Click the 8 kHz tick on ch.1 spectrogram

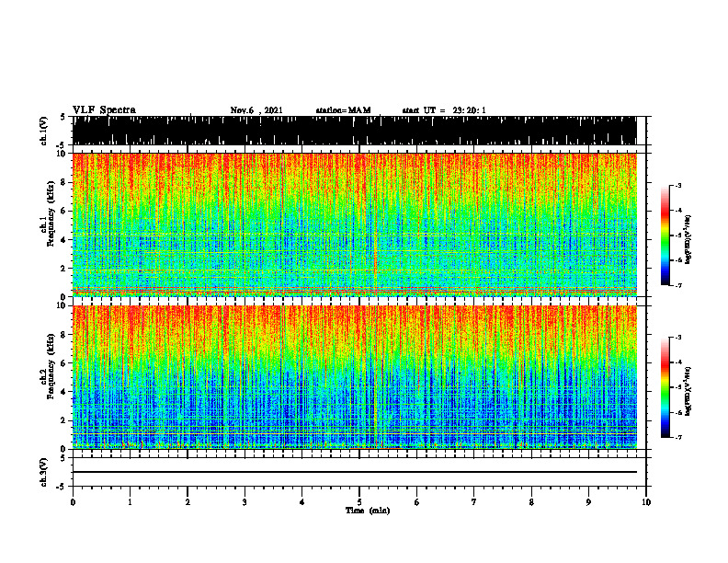(x=64, y=182)
